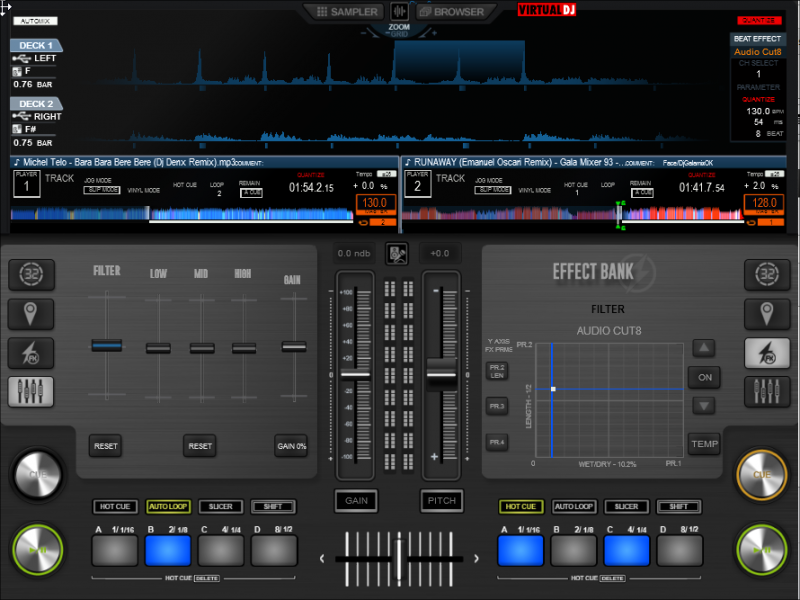
Task: Start playback on the left deck
Action: (x=38, y=550)
